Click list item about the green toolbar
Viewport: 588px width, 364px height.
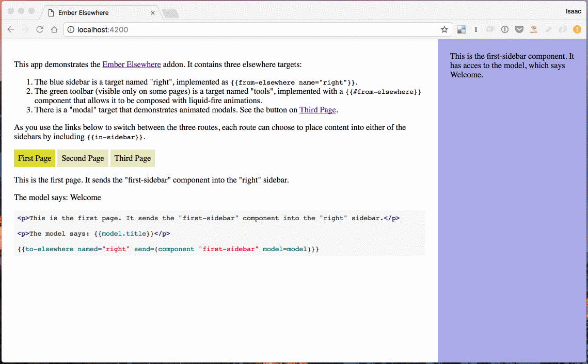[228, 96]
